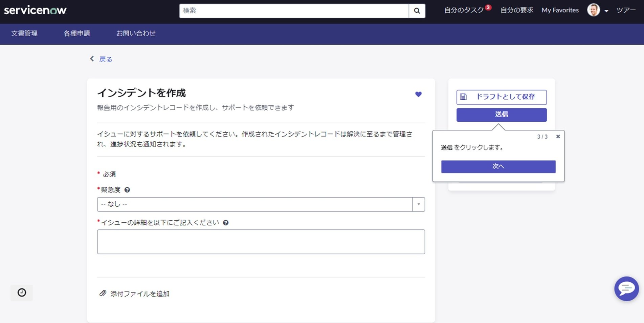The width and height of the screenshot is (644, 323).
Task: Click the search magnifier icon
Action: (x=417, y=11)
